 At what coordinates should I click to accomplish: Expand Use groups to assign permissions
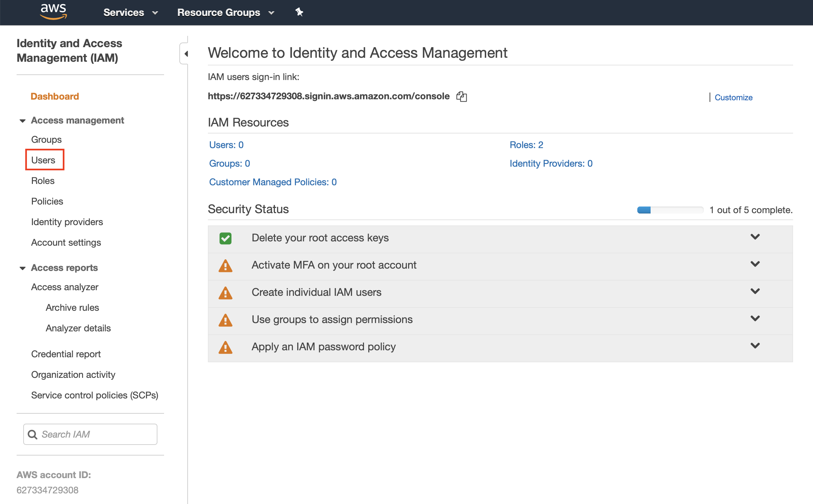(755, 319)
